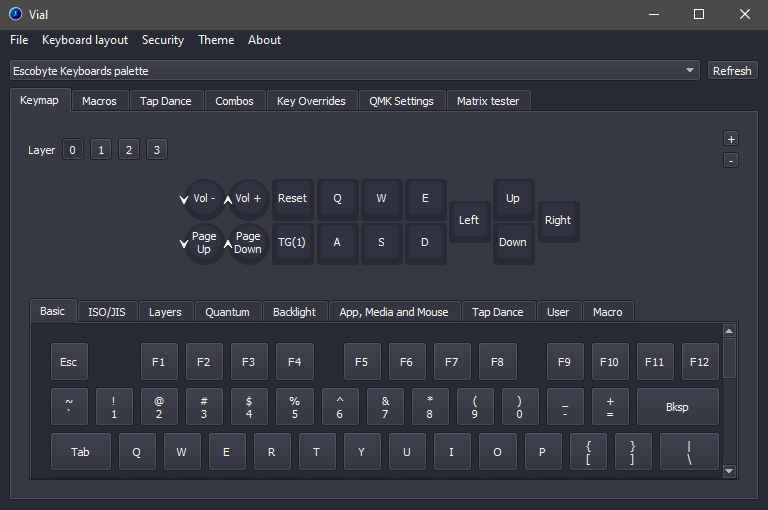Open the Backlight keycode tab
768x510 pixels.
coord(294,312)
